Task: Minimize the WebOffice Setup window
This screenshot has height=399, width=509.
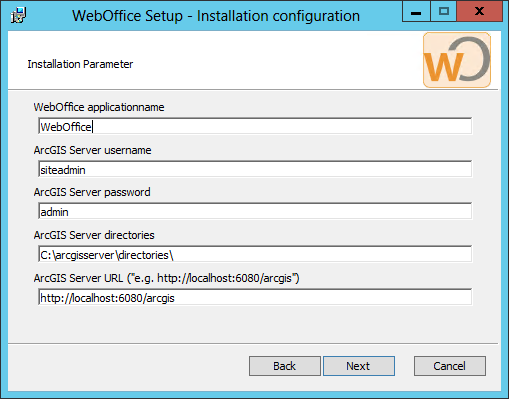Action: coord(416,11)
